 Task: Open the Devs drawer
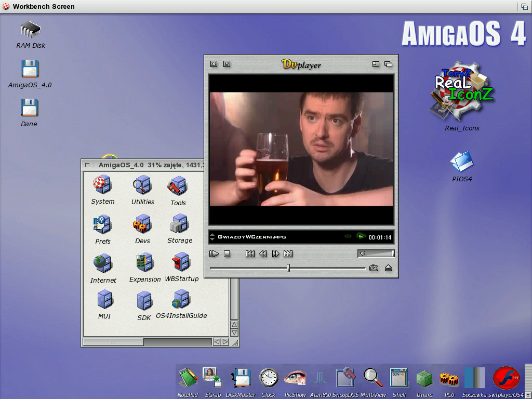pyautogui.click(x=142, y=224)
